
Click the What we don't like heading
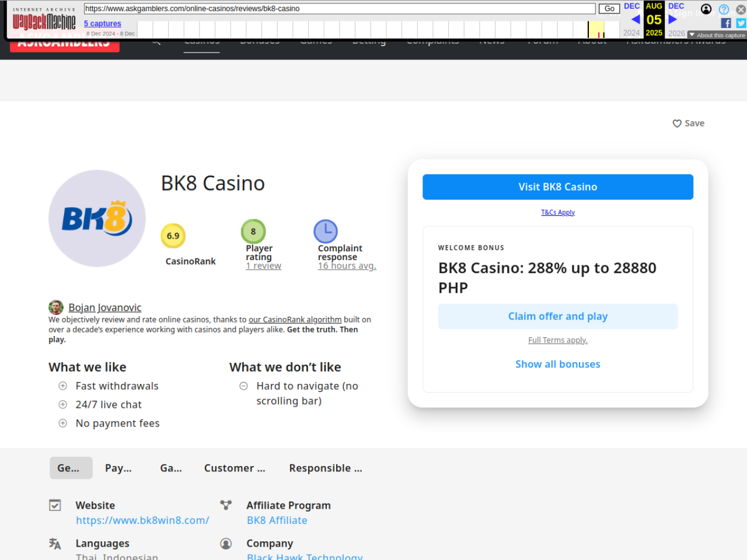[285, 367]
